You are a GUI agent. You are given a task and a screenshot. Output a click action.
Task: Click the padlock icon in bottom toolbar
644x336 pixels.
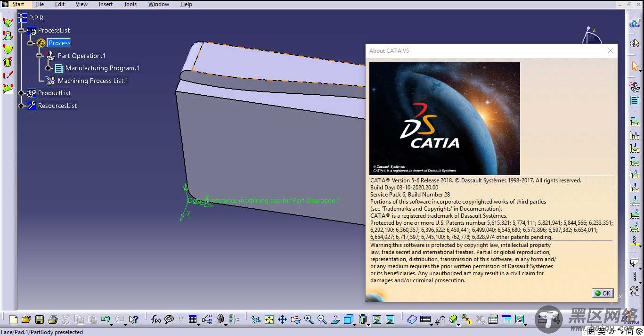pyautogui.click(x=220, y=320)
